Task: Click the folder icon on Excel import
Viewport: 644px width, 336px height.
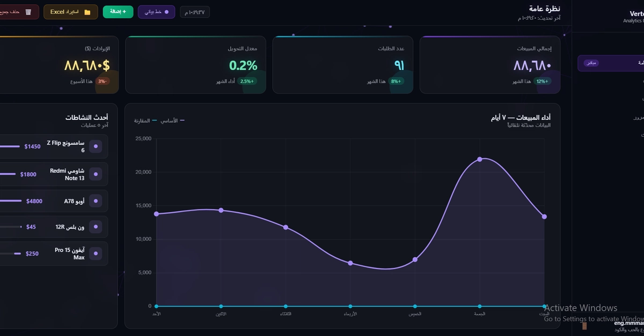Action: pyautogui.click(x=87, y=12)
